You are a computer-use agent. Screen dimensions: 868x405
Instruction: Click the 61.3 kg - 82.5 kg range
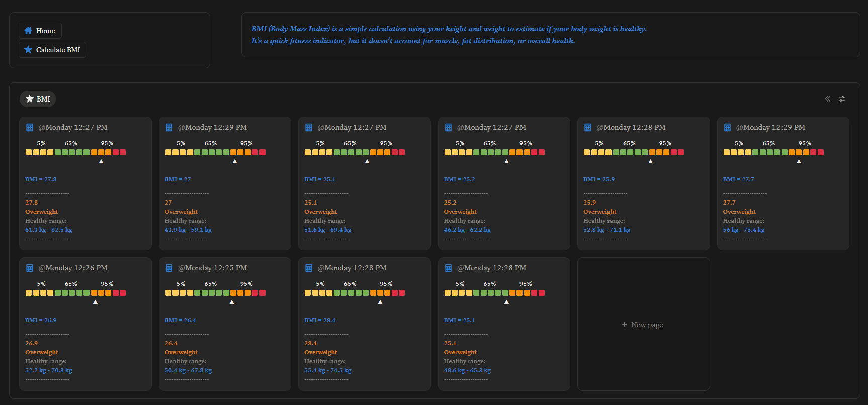49,230
